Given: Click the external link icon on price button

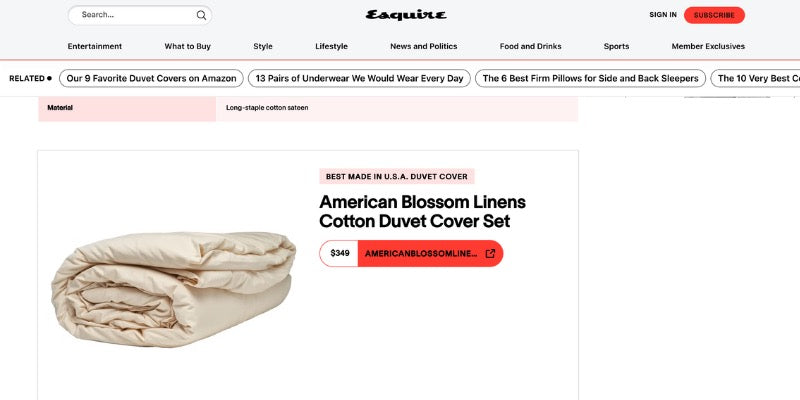Looking at the screenshot, I should click(x=490, y=253).
